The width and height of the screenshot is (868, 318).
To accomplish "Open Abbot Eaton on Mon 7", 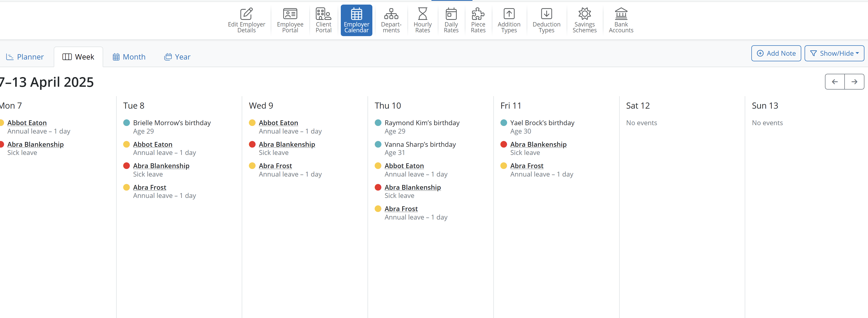I will click(27, 123).
